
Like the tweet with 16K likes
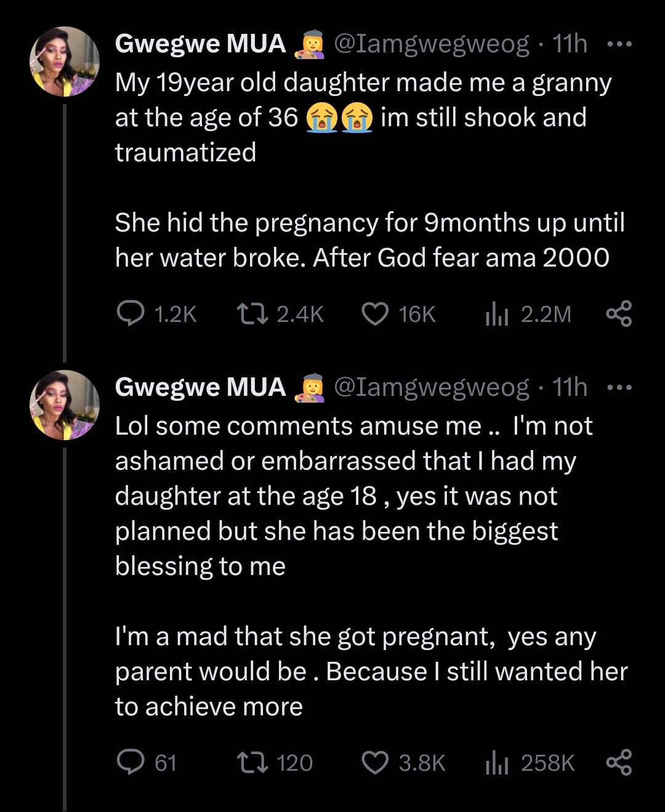[x=375, y=314]
